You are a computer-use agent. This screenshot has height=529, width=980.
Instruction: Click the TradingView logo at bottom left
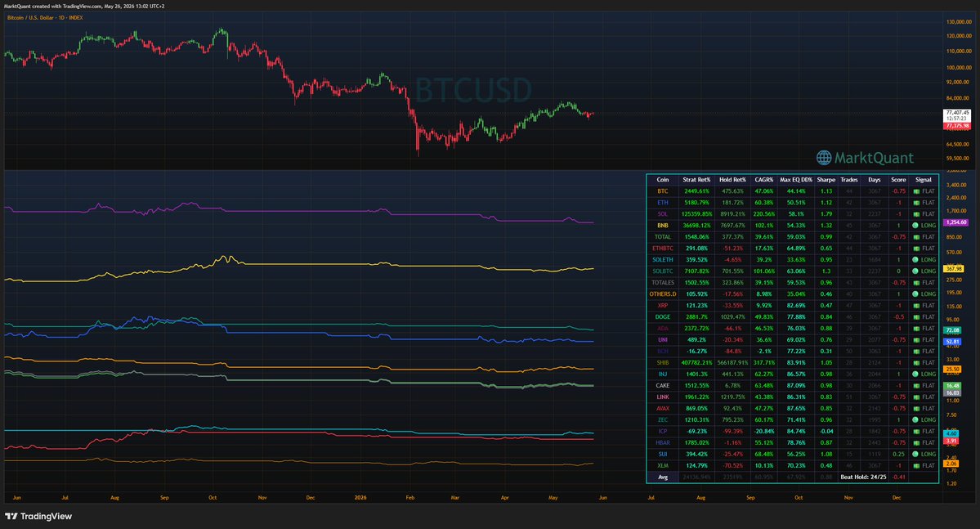pyautogui.click(x=38, y=517)
